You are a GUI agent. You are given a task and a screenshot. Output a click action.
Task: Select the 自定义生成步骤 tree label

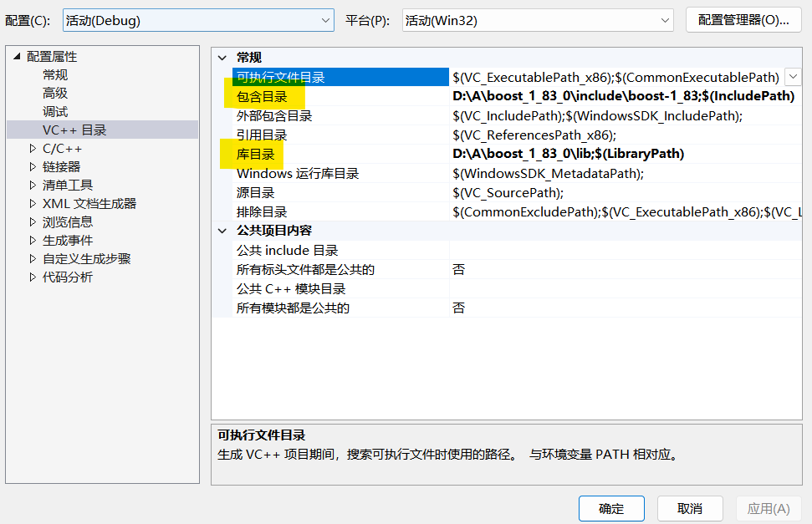pos(87,258)
